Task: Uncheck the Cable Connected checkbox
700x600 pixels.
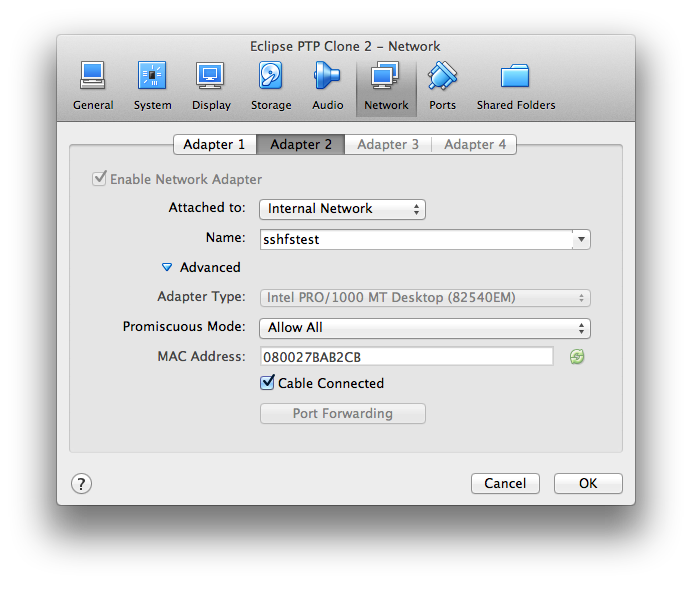Action: (x=268, y=383)
